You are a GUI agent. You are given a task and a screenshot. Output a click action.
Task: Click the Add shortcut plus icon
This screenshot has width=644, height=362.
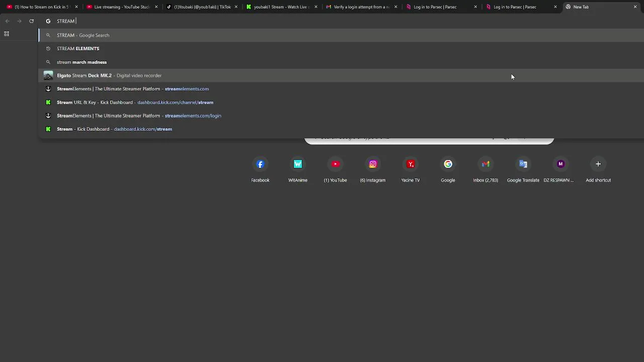click(x=598, y=164)
